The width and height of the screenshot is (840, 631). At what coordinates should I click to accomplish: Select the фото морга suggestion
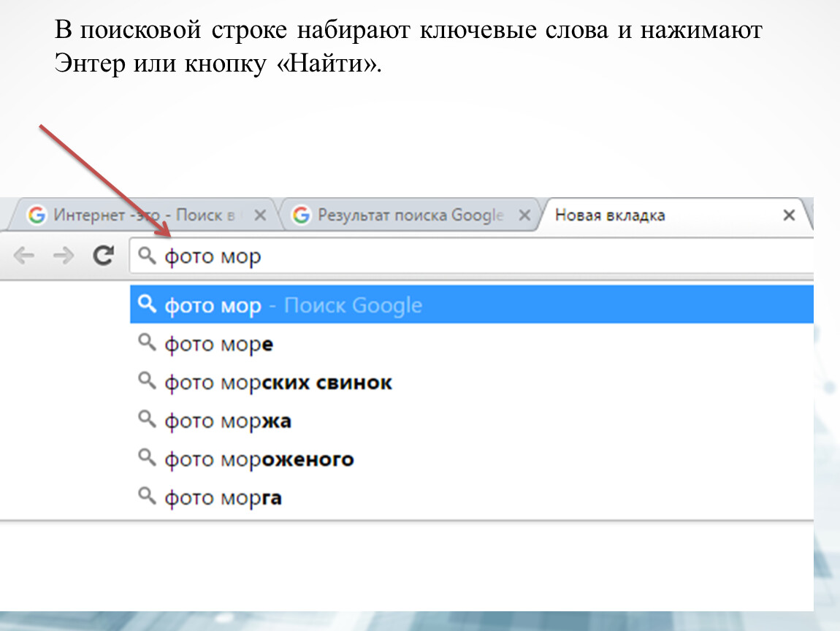[x=471, y=497]
